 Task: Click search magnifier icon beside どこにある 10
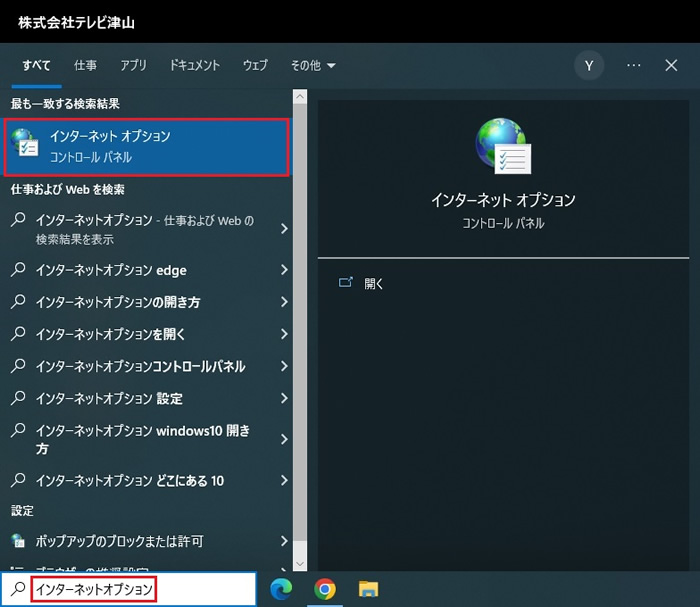pyautogui.click(x=18, y=480)
